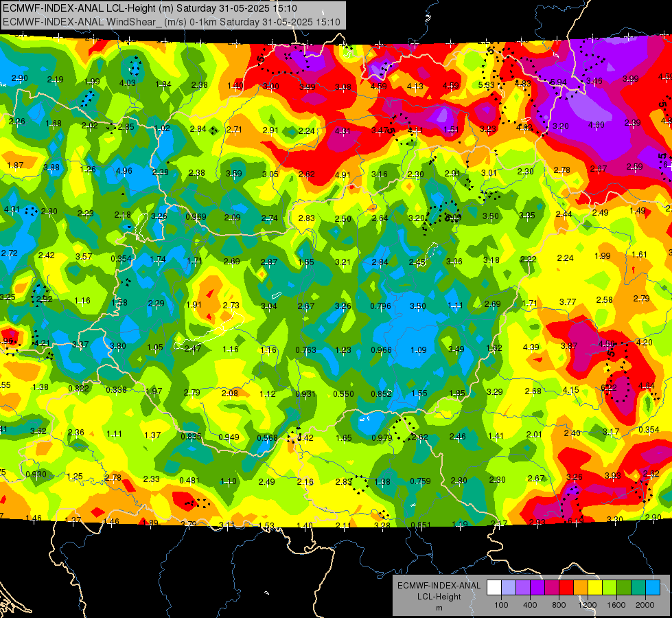672x618 pixels.
Task: Click the legend tick label 800
Action: click(x=559, y=605)
